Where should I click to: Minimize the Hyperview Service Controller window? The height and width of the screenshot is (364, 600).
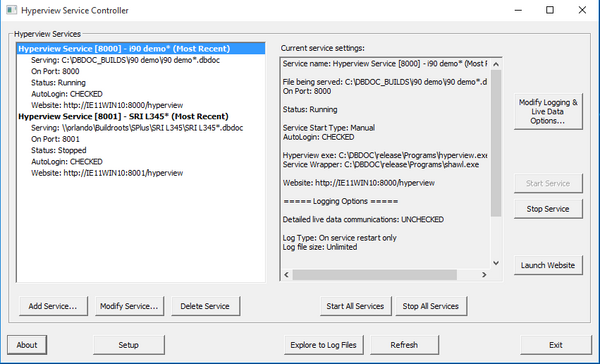click(518, 10)
